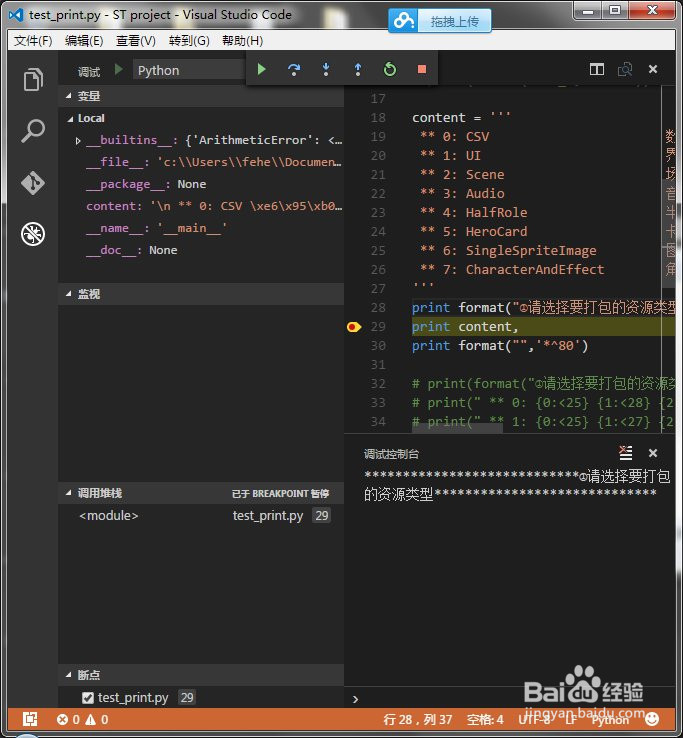The width and height of the screenshot is (683, 738).
Task: Click the line '** 6: SingleSpriteImage'
Action: (x=508, y=251)
